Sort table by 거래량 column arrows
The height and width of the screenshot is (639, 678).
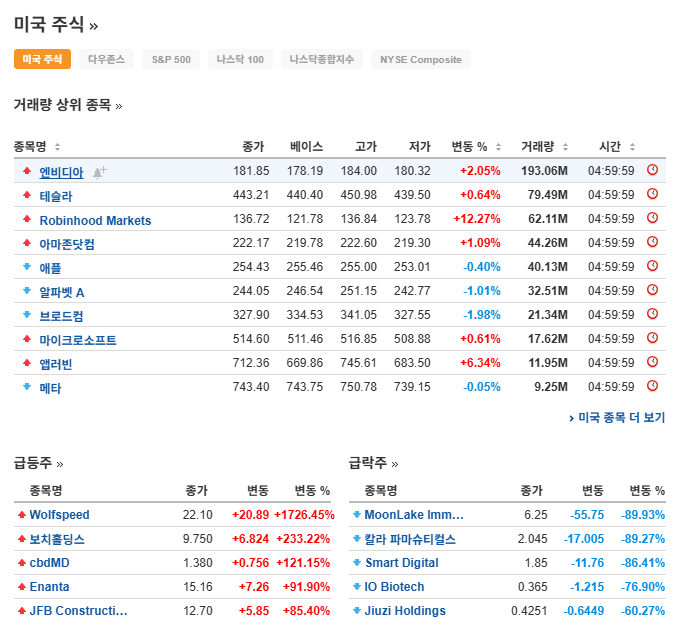tap(565, 147)
